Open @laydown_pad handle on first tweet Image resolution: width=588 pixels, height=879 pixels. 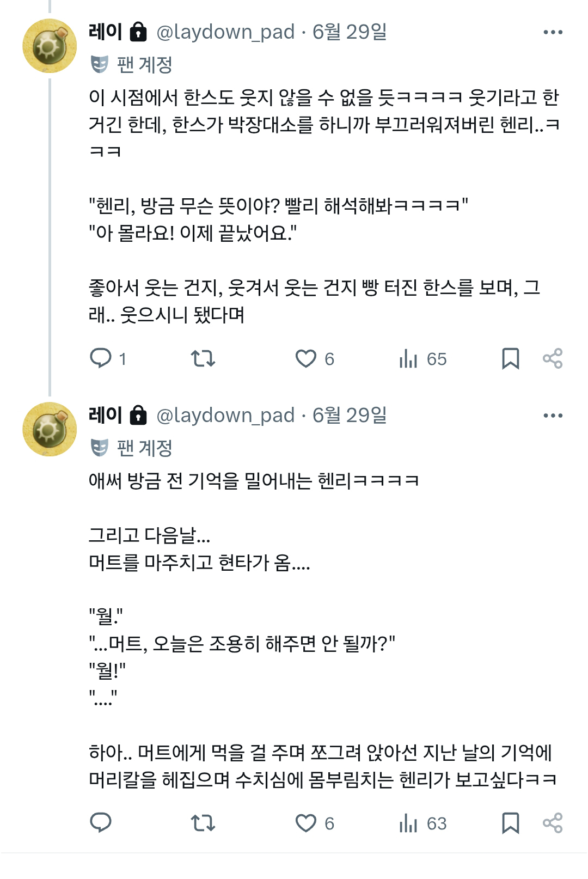pos(225,32)
